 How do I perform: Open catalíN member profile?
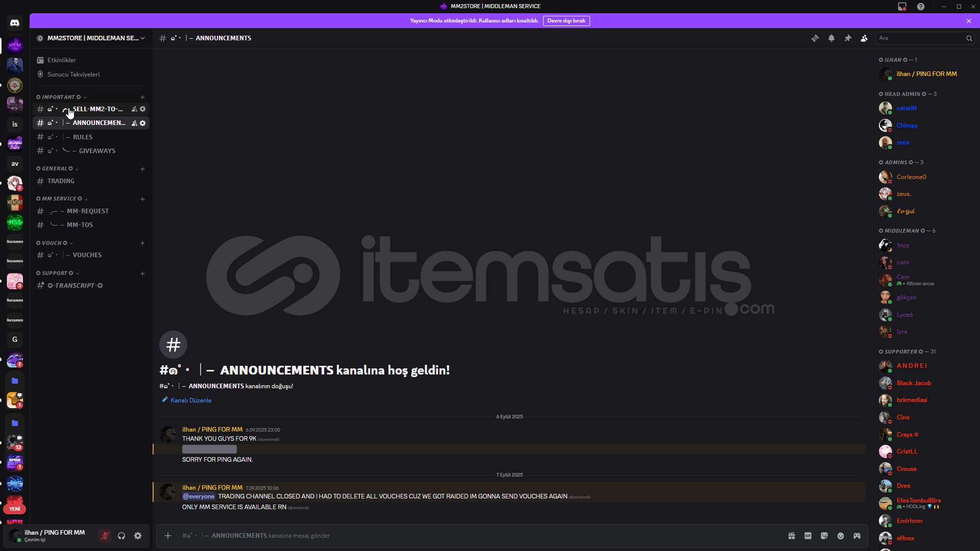tap(924, 108)
